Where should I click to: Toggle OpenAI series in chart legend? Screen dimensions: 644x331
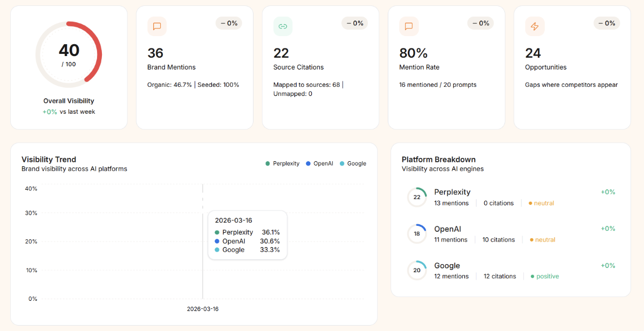319,163
